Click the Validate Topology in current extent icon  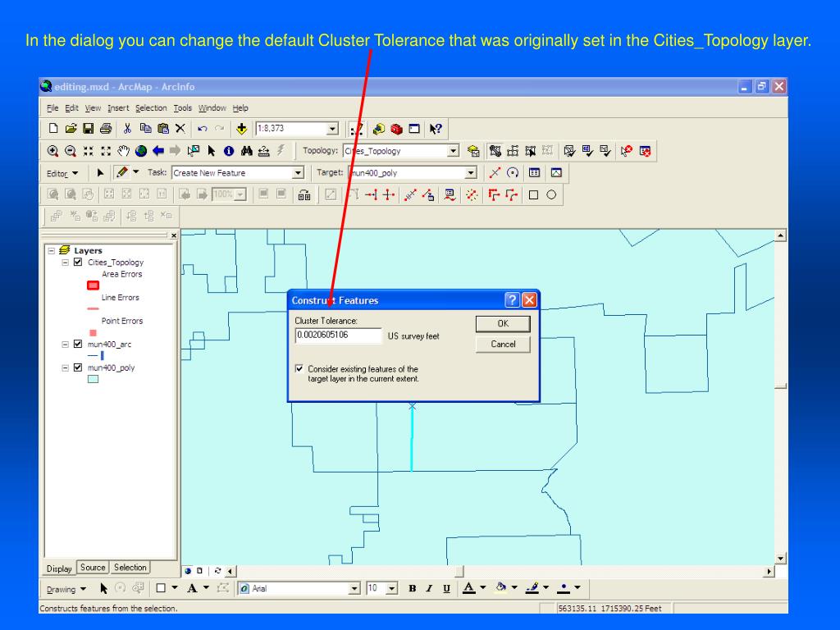[x=587, y=151]
